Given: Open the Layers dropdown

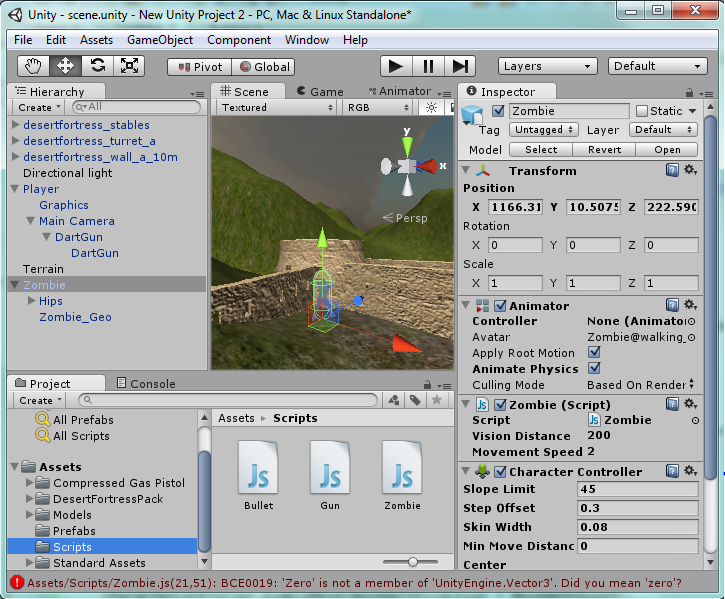Looking at the screenshot, I should click(547, 66).
